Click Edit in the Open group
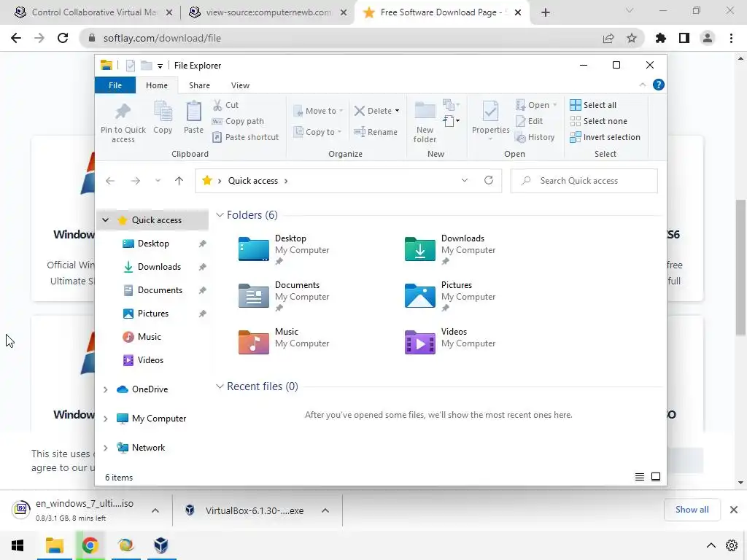The image size is (747, 560). (530, 121)
